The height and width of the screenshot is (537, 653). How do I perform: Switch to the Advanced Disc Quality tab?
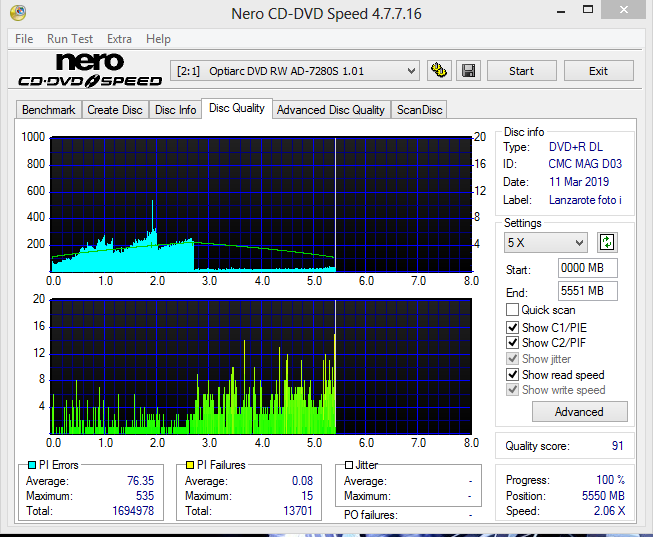331,110
